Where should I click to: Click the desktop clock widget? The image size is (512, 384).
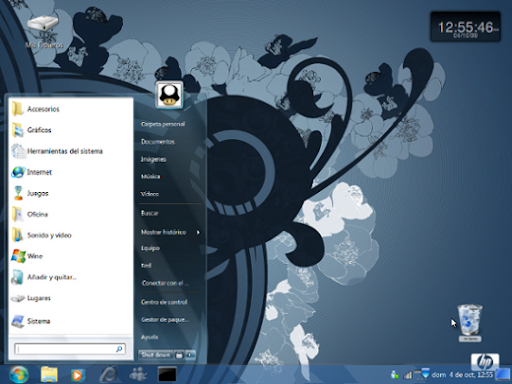pyautogui.click(x=465, y=27)
